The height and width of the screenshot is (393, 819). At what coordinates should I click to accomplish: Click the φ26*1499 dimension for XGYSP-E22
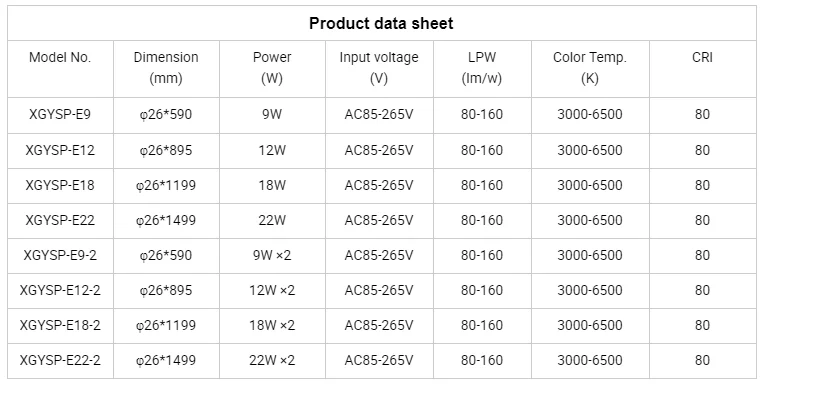point(166,221)
